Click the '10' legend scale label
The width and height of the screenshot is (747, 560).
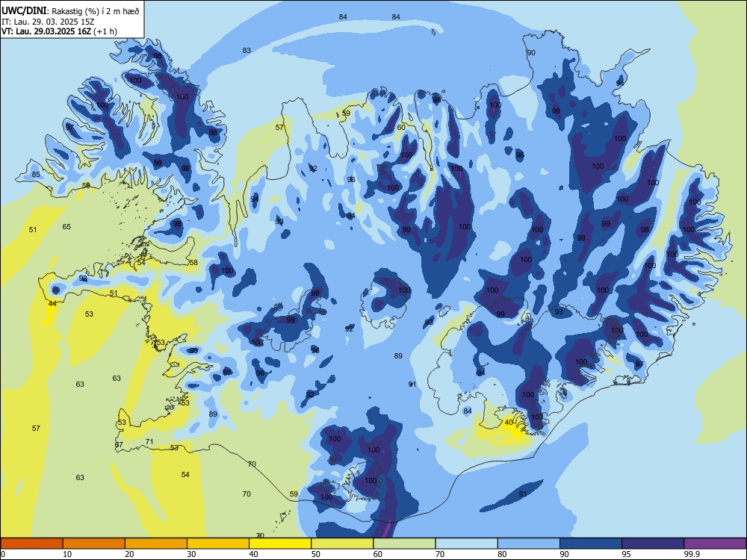click(67, 554)
